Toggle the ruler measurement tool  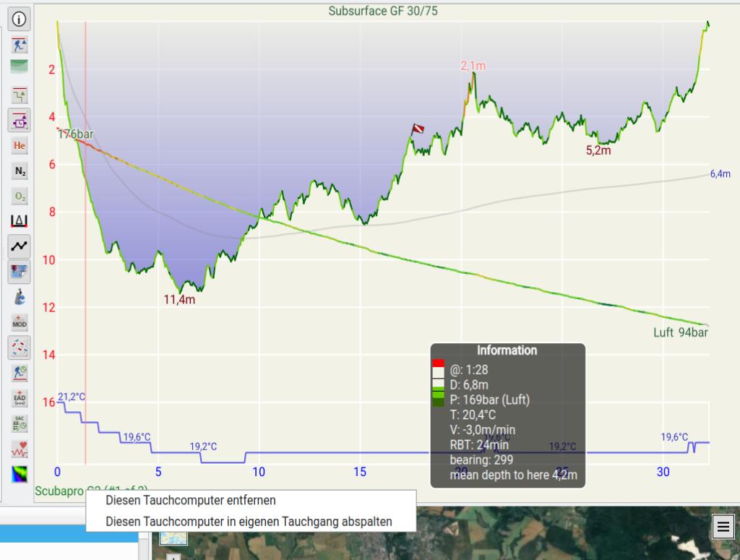pos(20,221)
